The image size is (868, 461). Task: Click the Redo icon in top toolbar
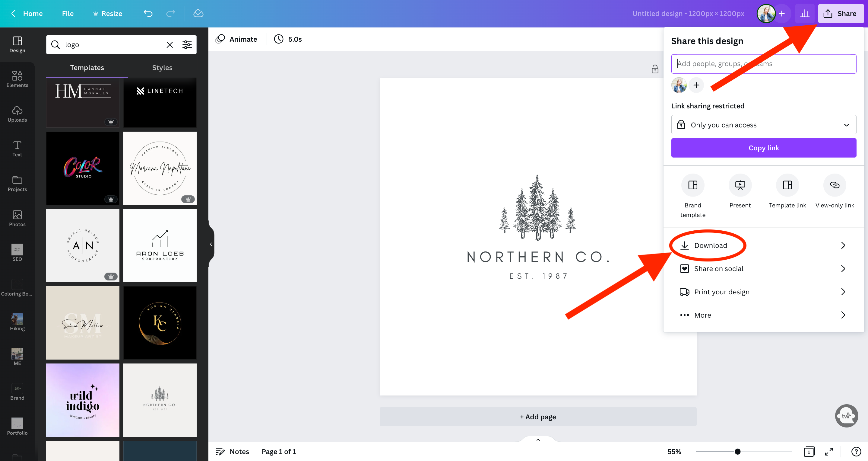click(170, 13)
